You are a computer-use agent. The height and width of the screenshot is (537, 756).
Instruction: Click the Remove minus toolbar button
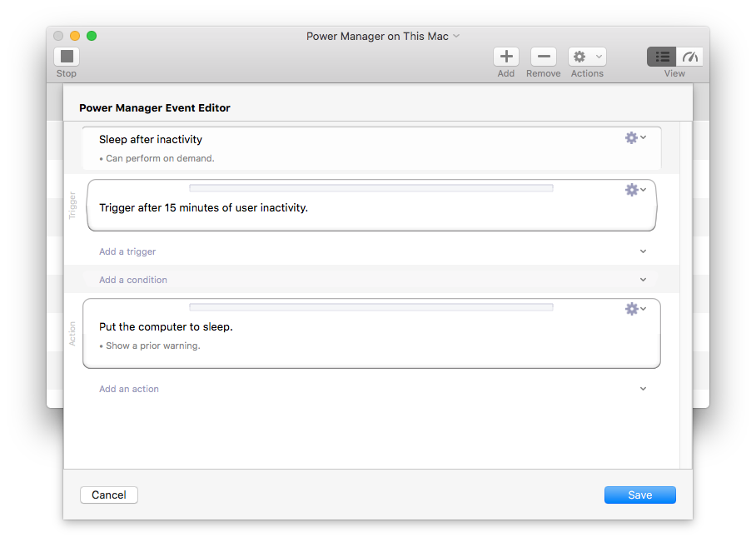click(544, 57)
